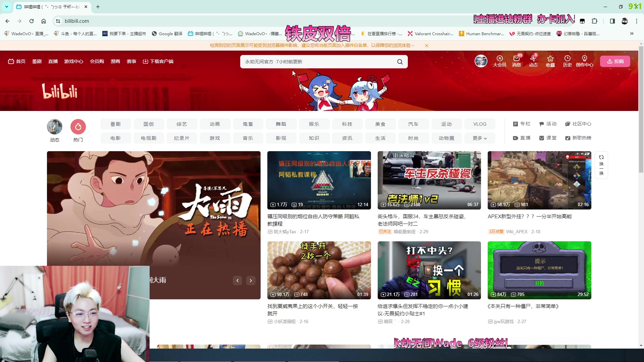
Task: Open 漫画 in top navigation
Action: click(115, 61)
